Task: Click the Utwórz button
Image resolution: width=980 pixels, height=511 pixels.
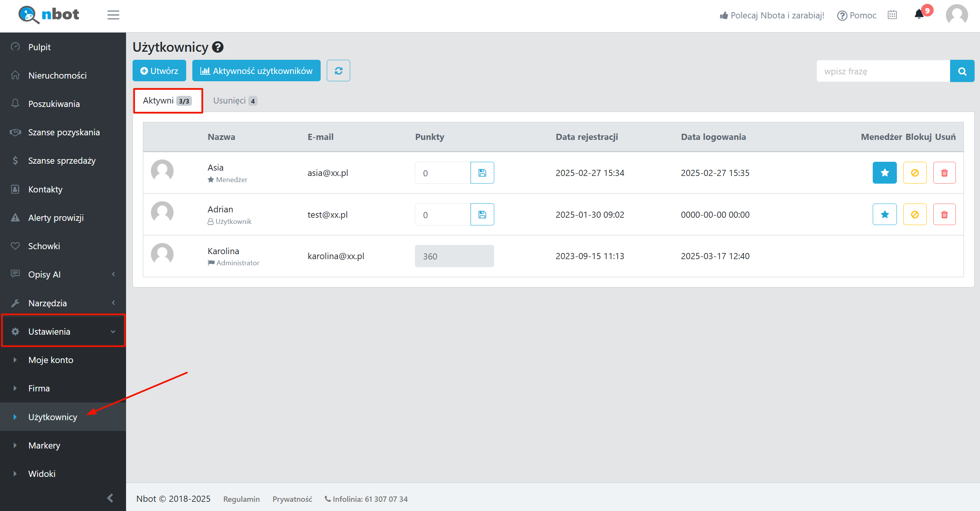Action: [159, 71]
